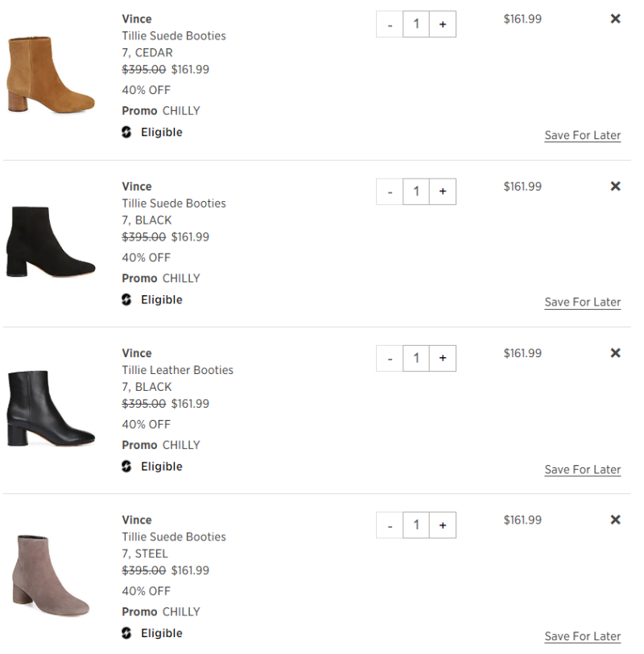Click the quantity field for Leather Booties
This screenshot has width=644, height=654.
pos(416,358)
